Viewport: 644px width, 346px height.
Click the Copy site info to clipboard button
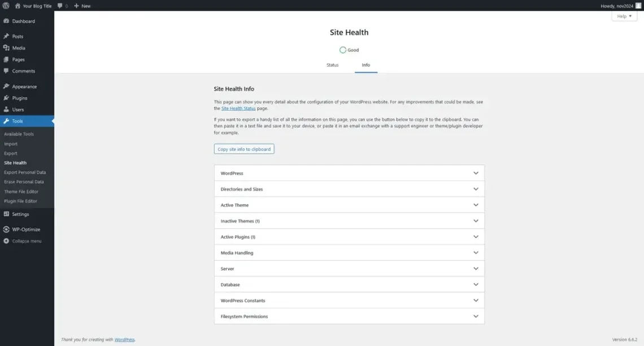pyautogui.click(x=243, y=149)
